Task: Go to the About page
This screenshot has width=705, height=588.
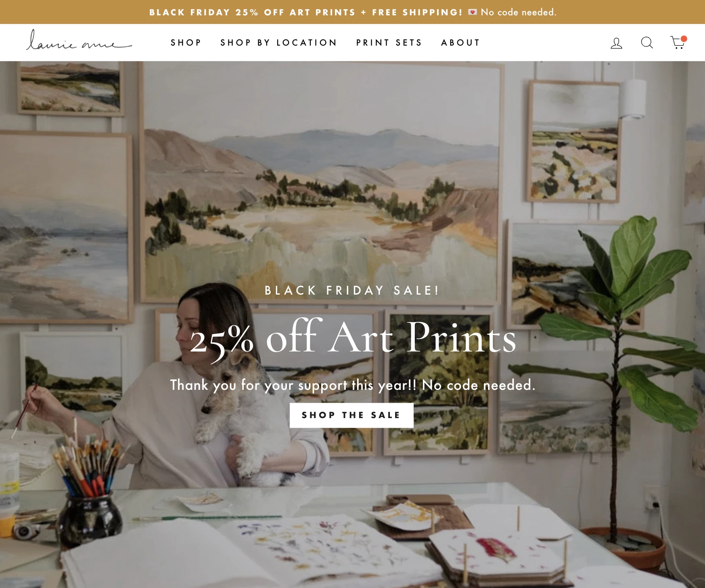Action: 460,43
